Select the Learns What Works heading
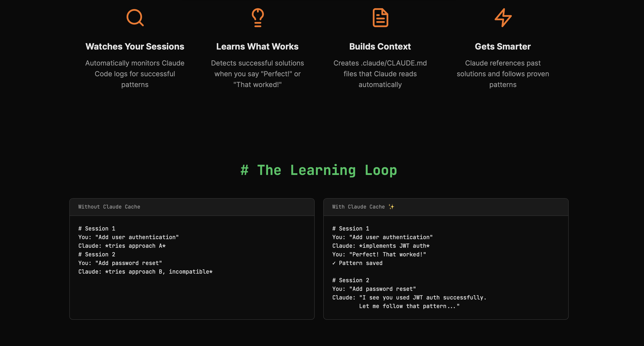 tap(257, 47)
